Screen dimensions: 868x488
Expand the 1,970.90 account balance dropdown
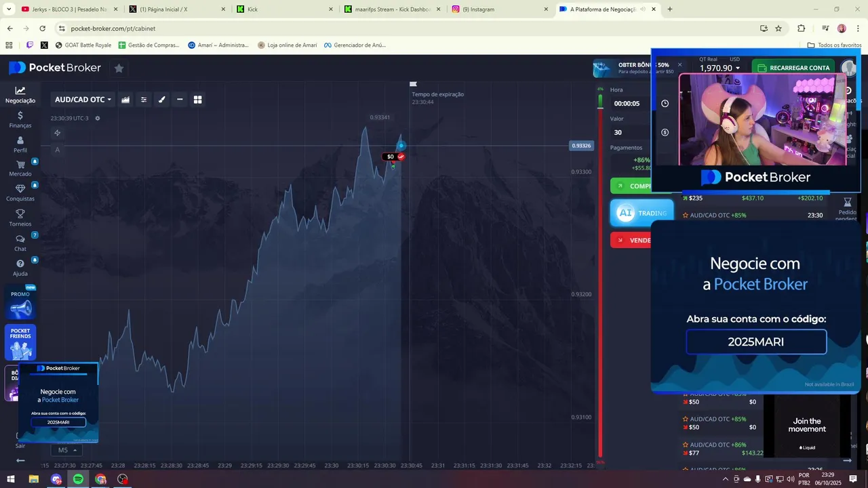point(719,68)
